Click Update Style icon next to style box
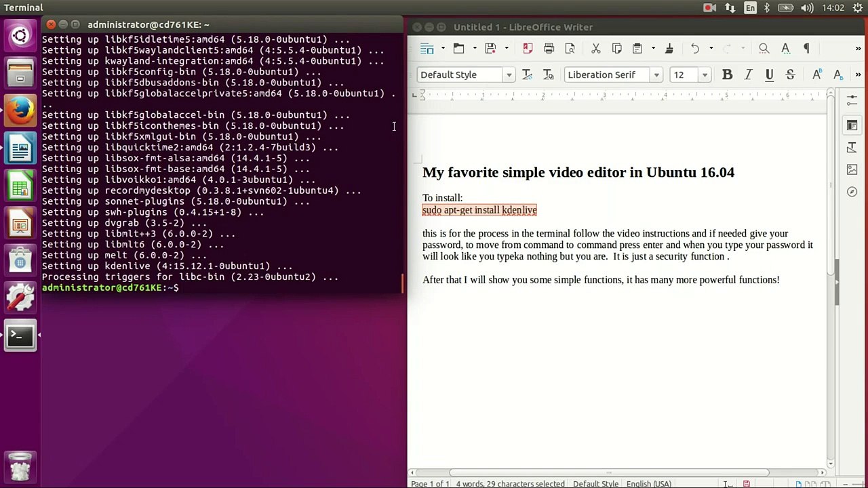The height and width of the screenshot is (488, 868). pos(528,75)
